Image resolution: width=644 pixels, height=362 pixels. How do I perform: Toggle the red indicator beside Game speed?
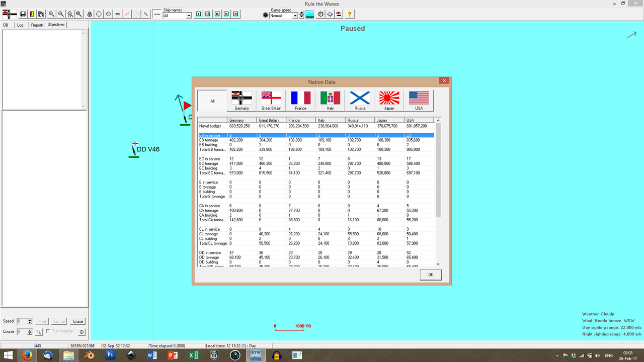[x=266, y=15]
